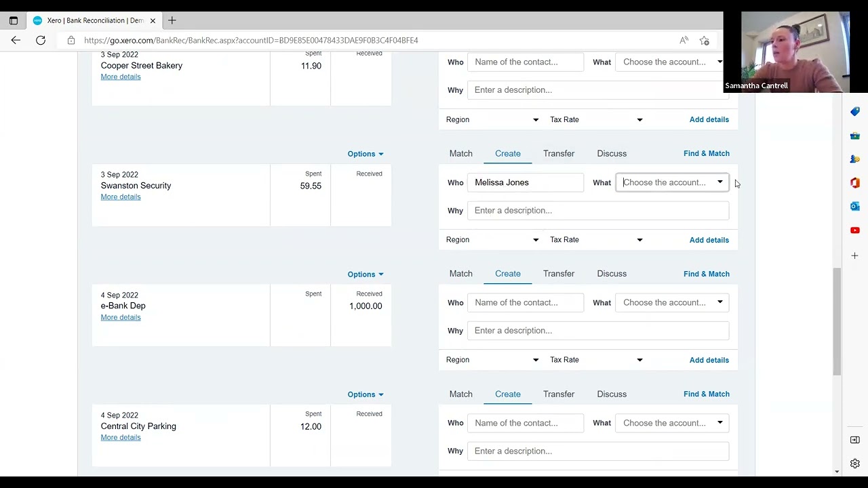Open Region dropdown in Cooper Street Bakery row
The width and height of the screenshot is (868, 488).
pyautogui.click(x=492, y=120)
